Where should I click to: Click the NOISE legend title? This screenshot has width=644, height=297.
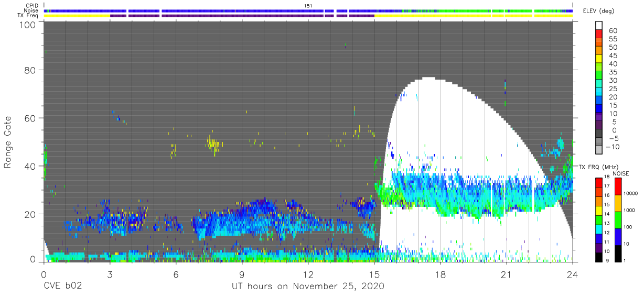coord(620,173)
